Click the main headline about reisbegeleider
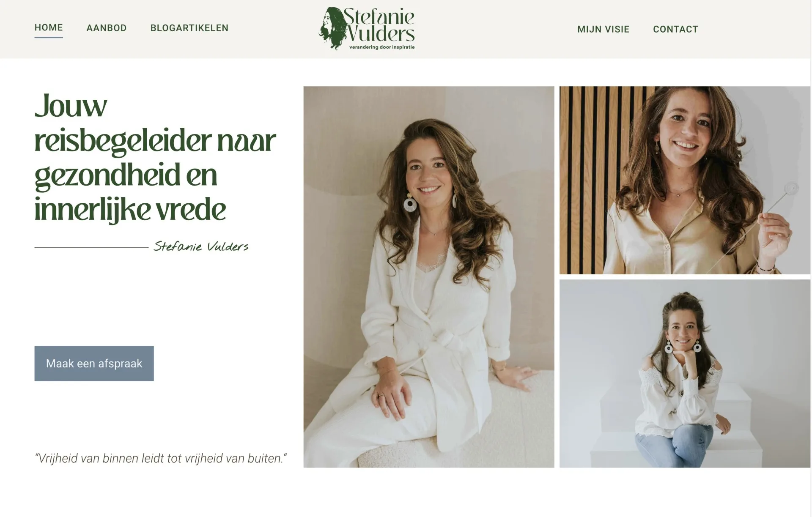 155,158
